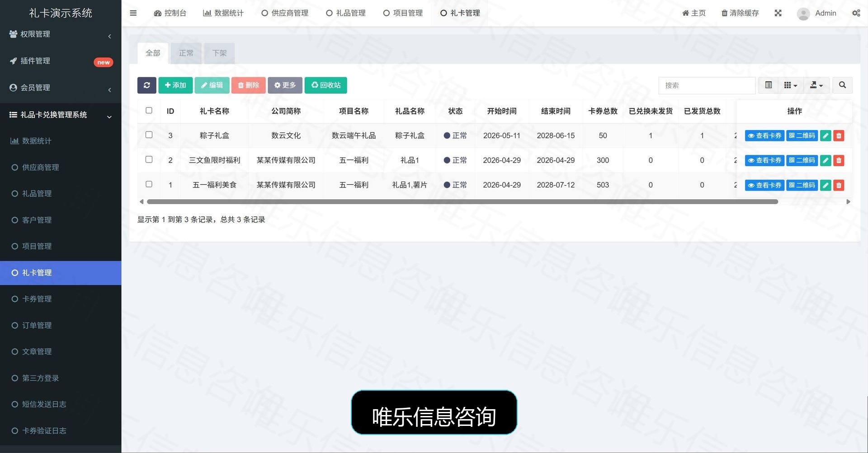This screenshot has width=868, height=453.
Task: Click the green 添加 button
Action: 175,85
